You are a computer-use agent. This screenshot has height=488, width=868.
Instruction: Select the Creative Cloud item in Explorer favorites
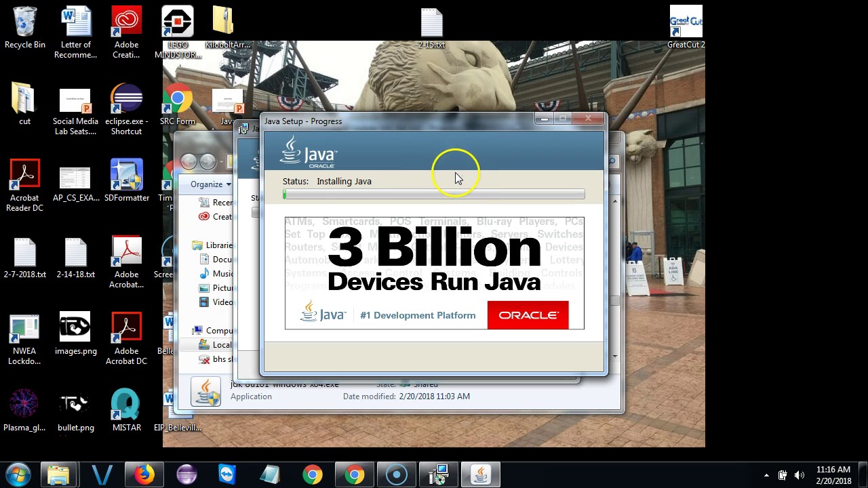216,217
